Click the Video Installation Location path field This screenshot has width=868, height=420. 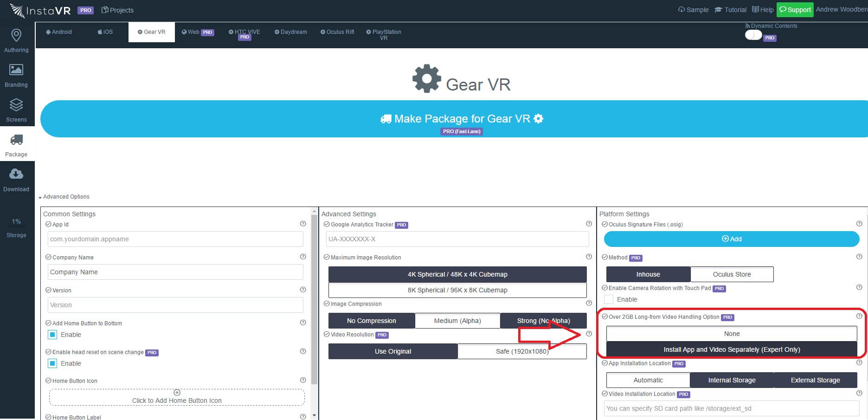pos(732,408)
